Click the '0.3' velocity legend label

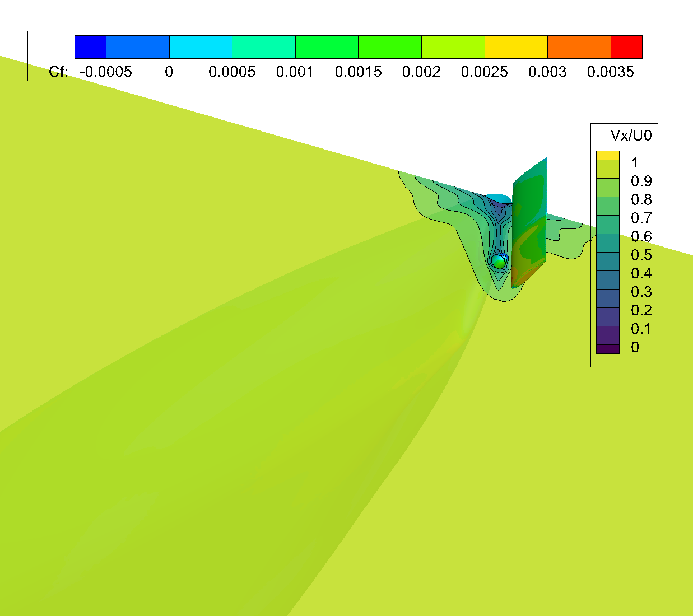click(641, 292)
